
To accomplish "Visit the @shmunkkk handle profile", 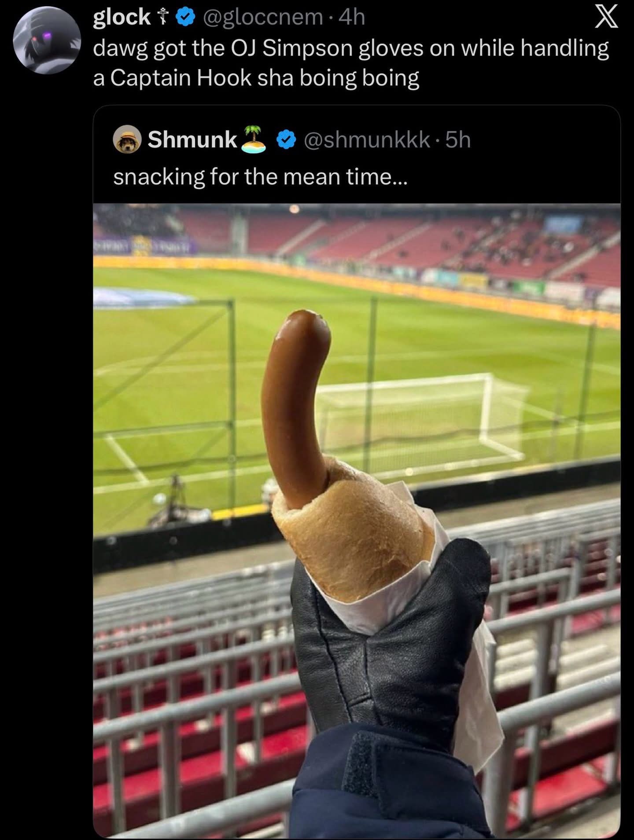I will click(x=367, y=140).
